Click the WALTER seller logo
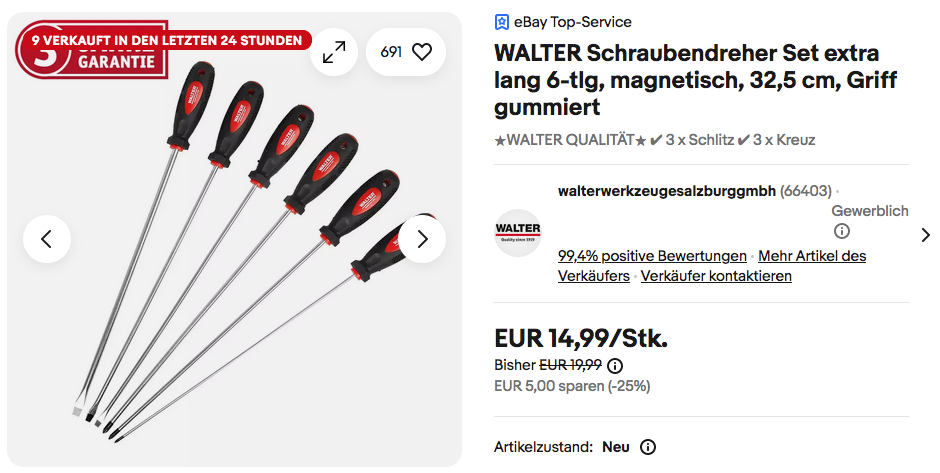This screenshot has height=473, width=940. pos(518,233)
